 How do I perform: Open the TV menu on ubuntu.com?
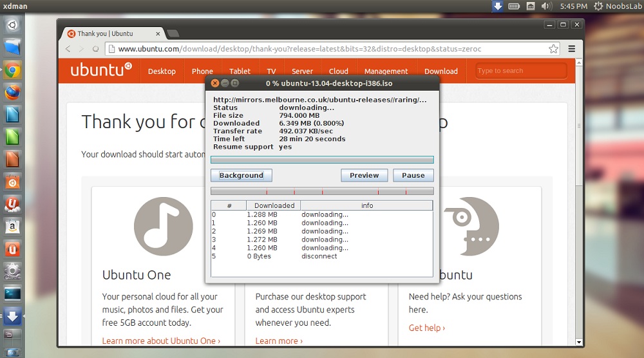coord(271,71)
